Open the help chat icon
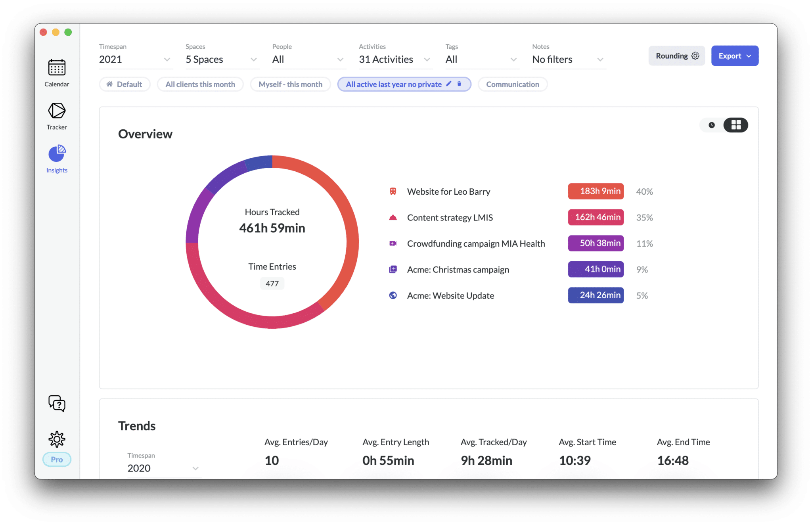The height and width of the screenshot is (525, 812). click(x=57, y=403)
